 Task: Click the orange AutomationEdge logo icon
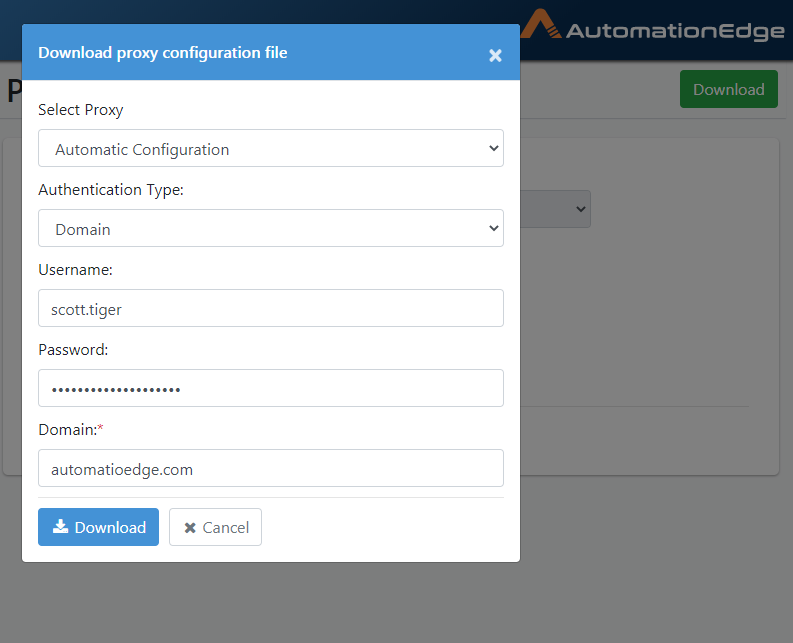[x=541, y=24]
